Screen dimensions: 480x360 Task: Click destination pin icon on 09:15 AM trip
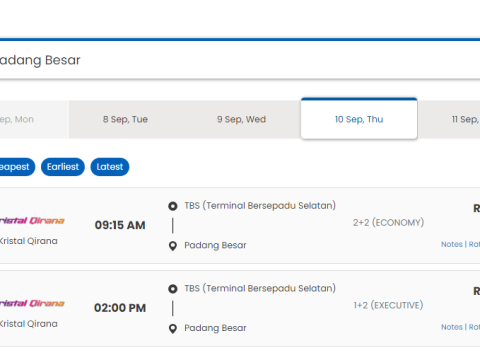point(173,246)
